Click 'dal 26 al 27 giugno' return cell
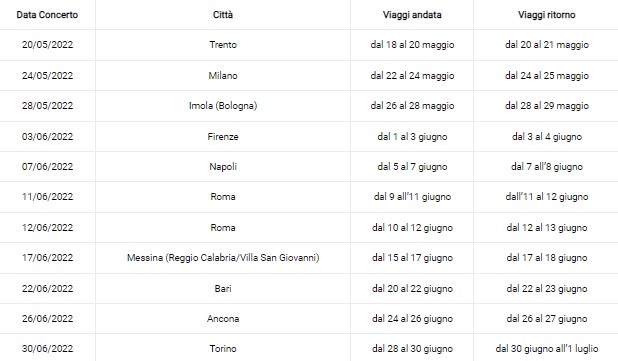The image size is (618, 361). coord(547,318)
